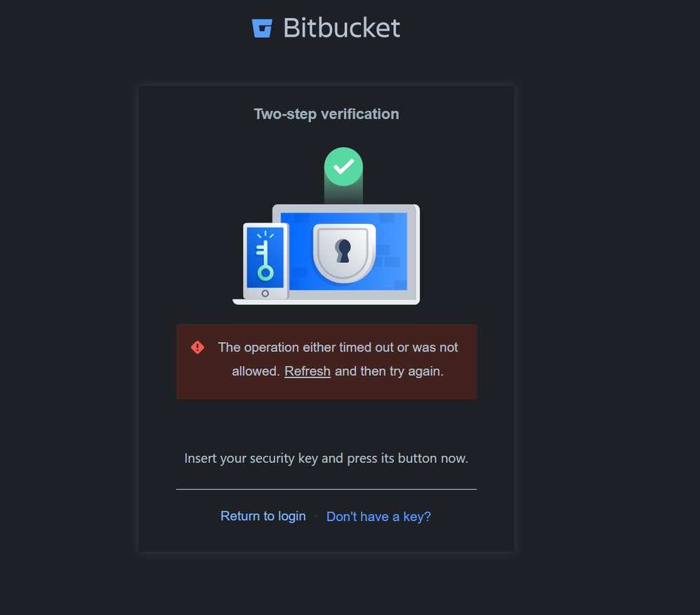This screenshot has width=700, height=615.
Task: Click the red error message banner
Action: [327, 361]
